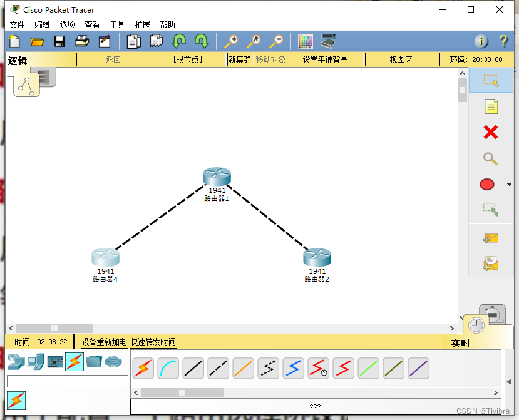Click the 环境 time button
Image resolution: width=519 pixels, height=420 pixels.
click(x=476, y=59)
